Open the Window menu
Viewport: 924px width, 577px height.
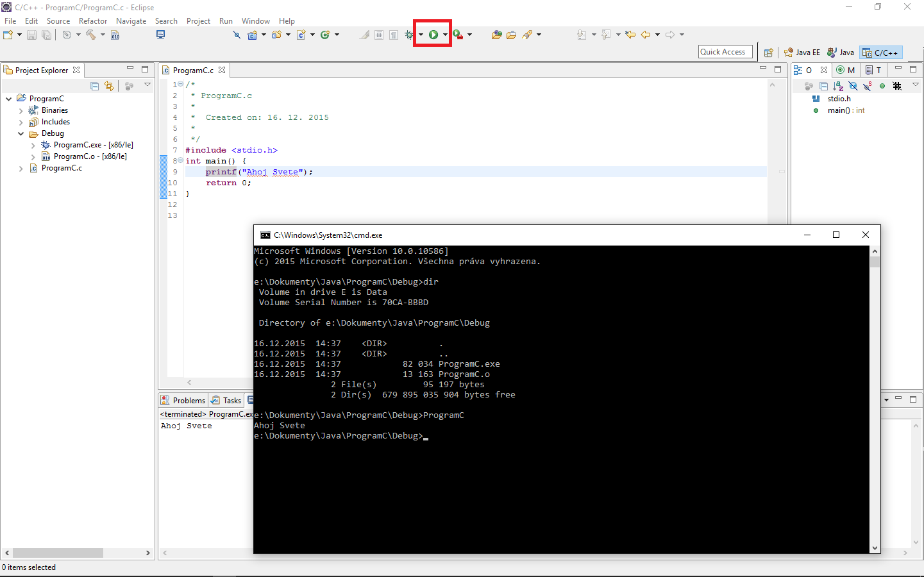[256, 21]
